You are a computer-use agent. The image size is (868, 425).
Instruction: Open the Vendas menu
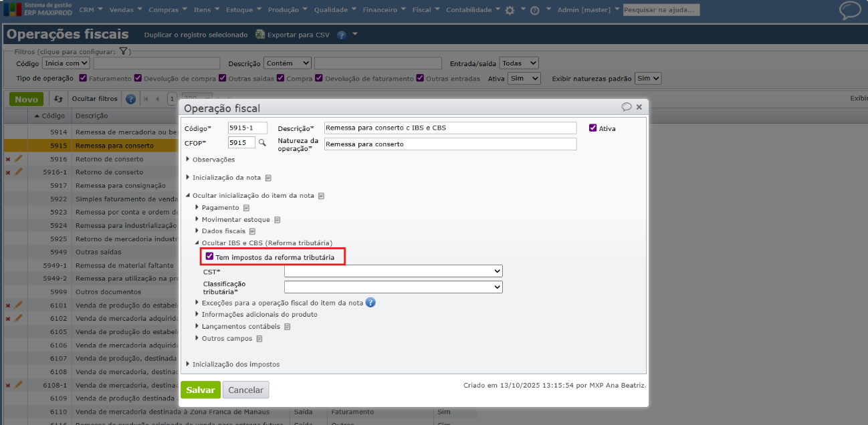(x=126, y=10)
